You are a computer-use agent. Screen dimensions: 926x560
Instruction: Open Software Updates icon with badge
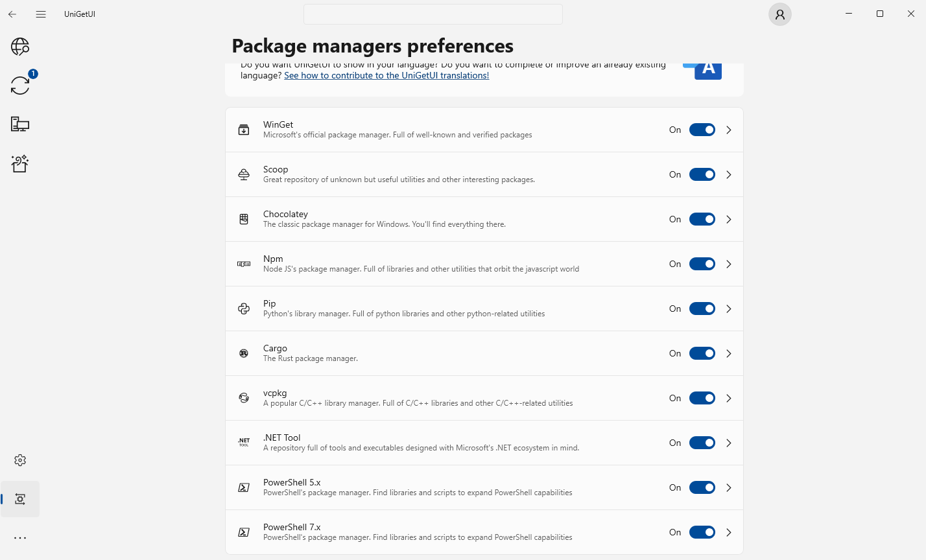(20, 86)
